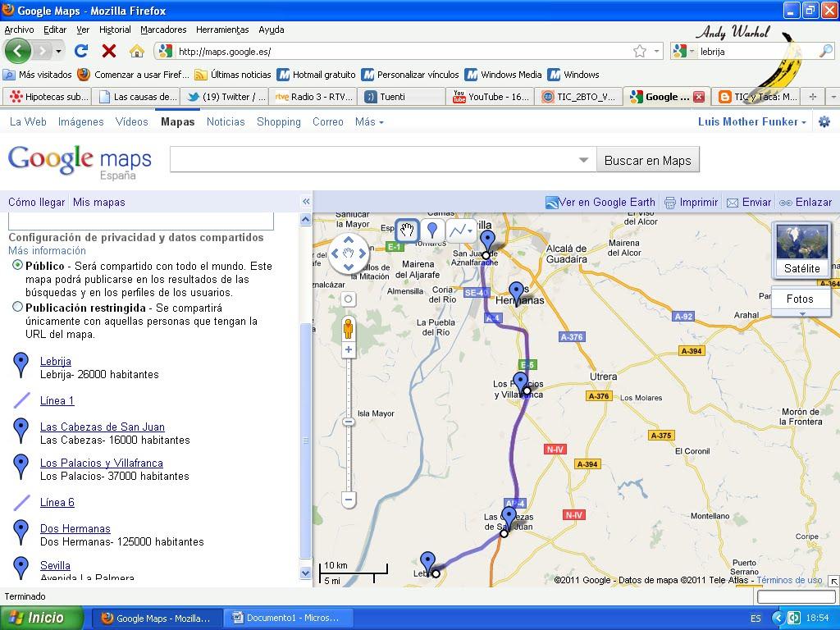
Task: Click the Street View pegman icon
Action: (348, 327)
